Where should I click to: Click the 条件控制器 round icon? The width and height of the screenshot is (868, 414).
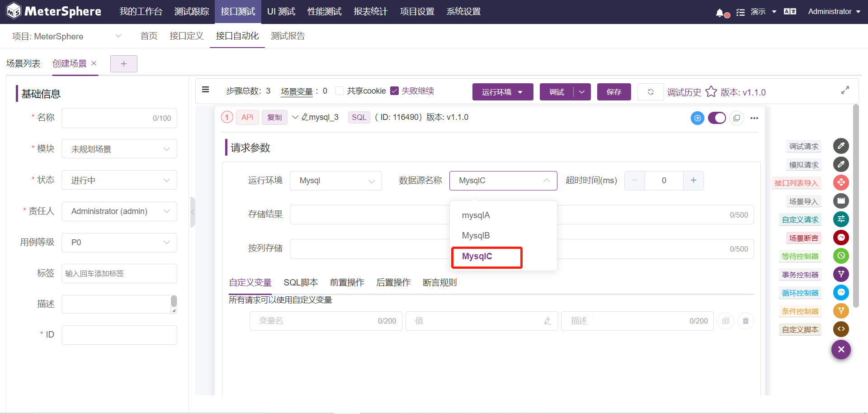coord(841,311)
